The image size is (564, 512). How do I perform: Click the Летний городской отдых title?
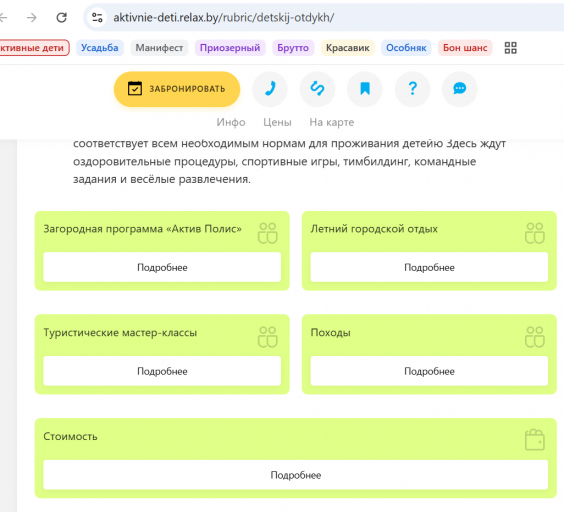point(374,229)
